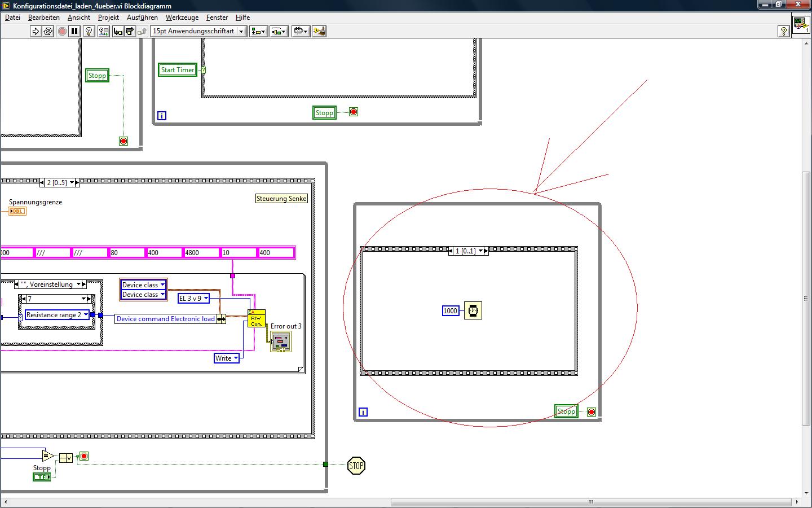The image size is (812, 508).
Task: Open the Ansicht menu
Action: tap(79, 17)
